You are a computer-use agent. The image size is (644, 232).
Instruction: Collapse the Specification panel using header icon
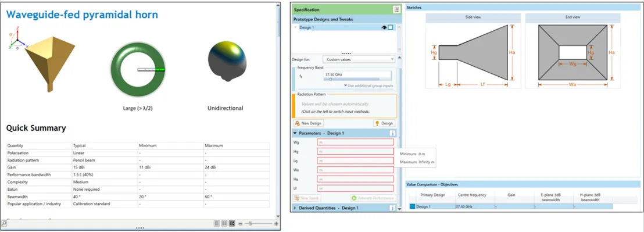point(397,9)
